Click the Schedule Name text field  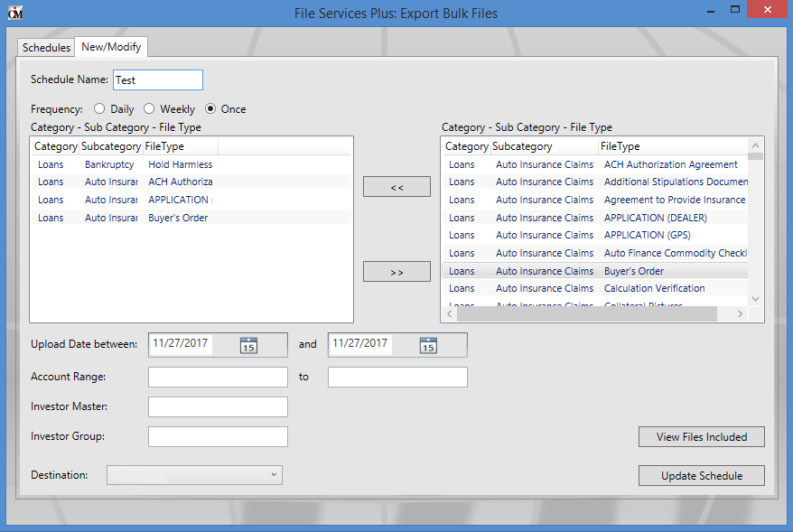[x=158, y=80]
